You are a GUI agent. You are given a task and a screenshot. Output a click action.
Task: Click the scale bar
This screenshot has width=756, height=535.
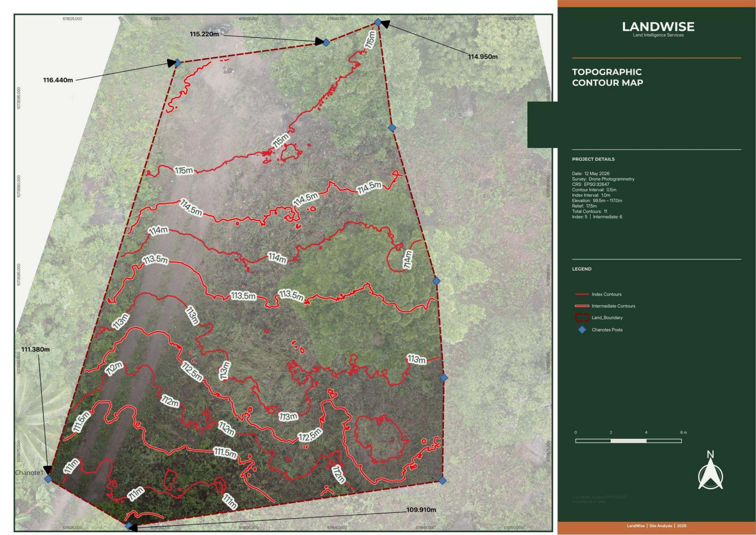click(628, 441)
